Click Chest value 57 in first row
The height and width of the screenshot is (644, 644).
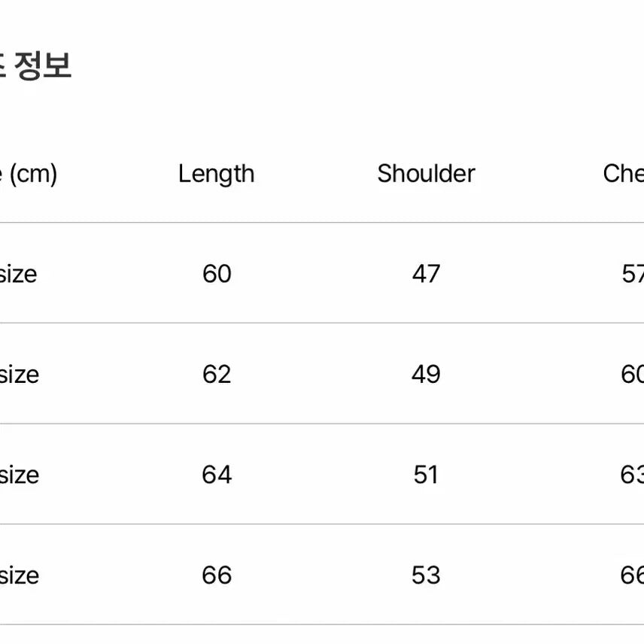tap(632, 274)
